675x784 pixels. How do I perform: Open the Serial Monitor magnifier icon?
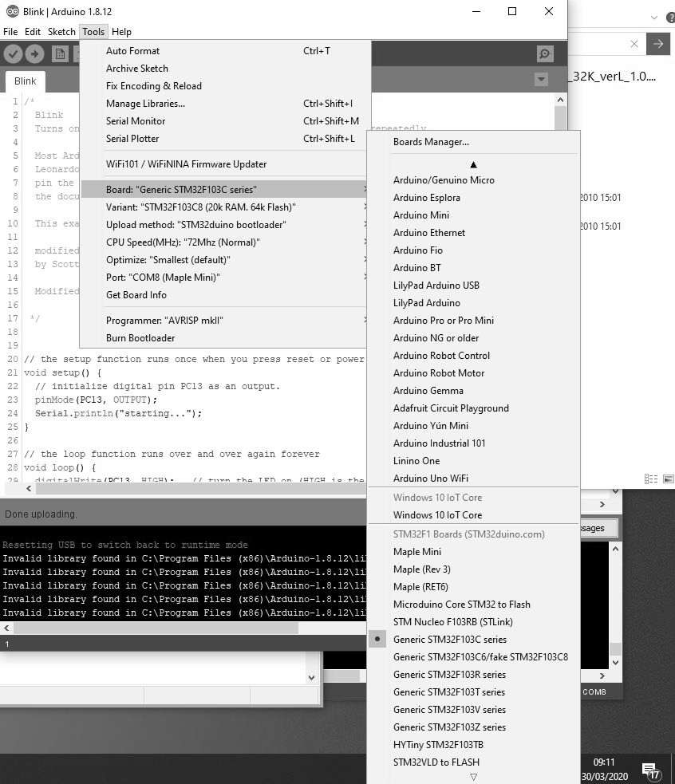(x=545, y=53)
